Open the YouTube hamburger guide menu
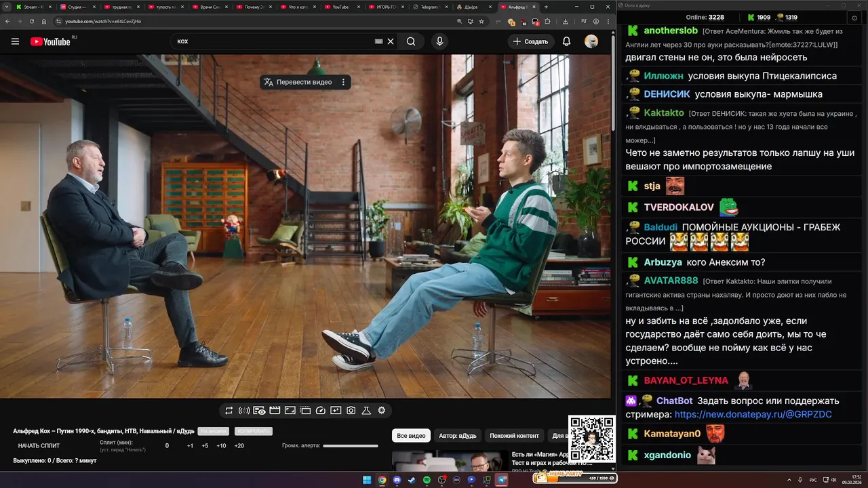868x488 pixels. [15, 41]
